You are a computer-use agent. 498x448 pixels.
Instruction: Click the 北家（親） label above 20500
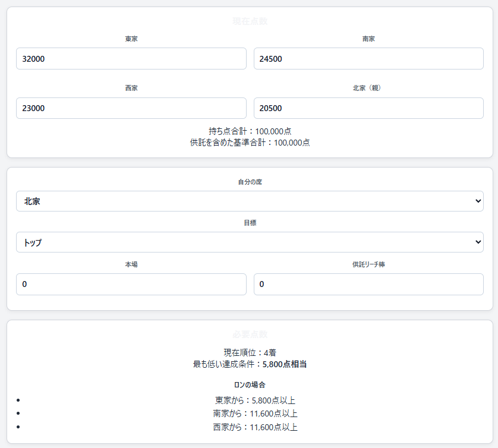(367, 88)
